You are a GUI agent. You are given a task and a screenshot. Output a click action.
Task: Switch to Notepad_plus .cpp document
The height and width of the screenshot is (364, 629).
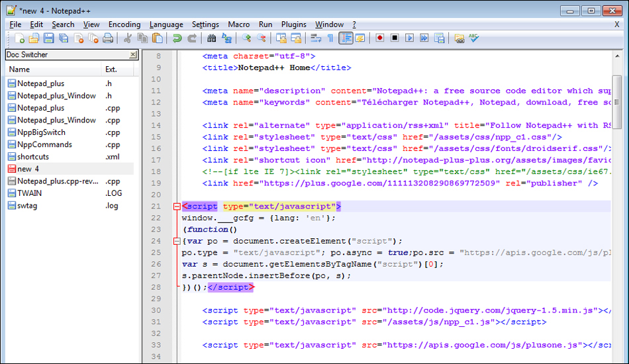coord(70,108)
